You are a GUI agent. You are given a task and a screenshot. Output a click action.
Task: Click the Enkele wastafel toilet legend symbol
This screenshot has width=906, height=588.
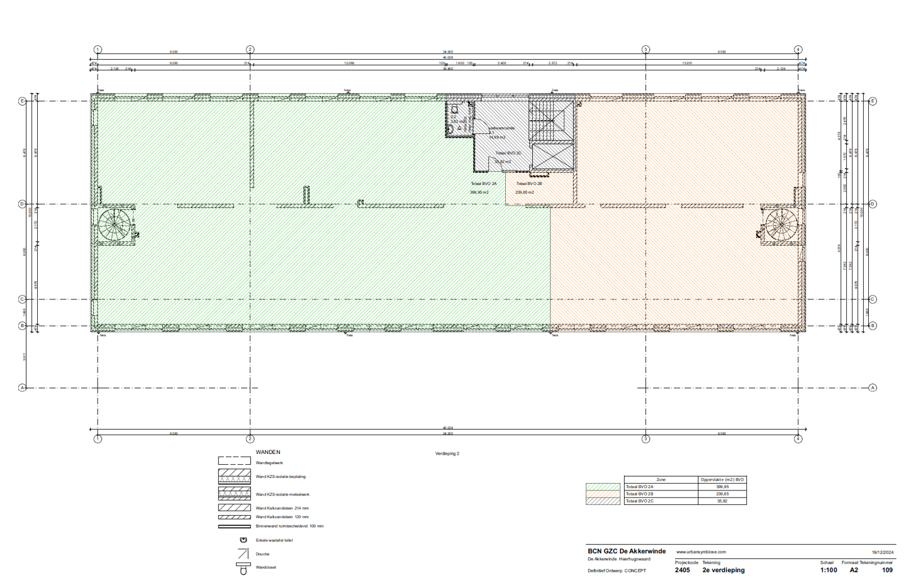coord(243,540)
